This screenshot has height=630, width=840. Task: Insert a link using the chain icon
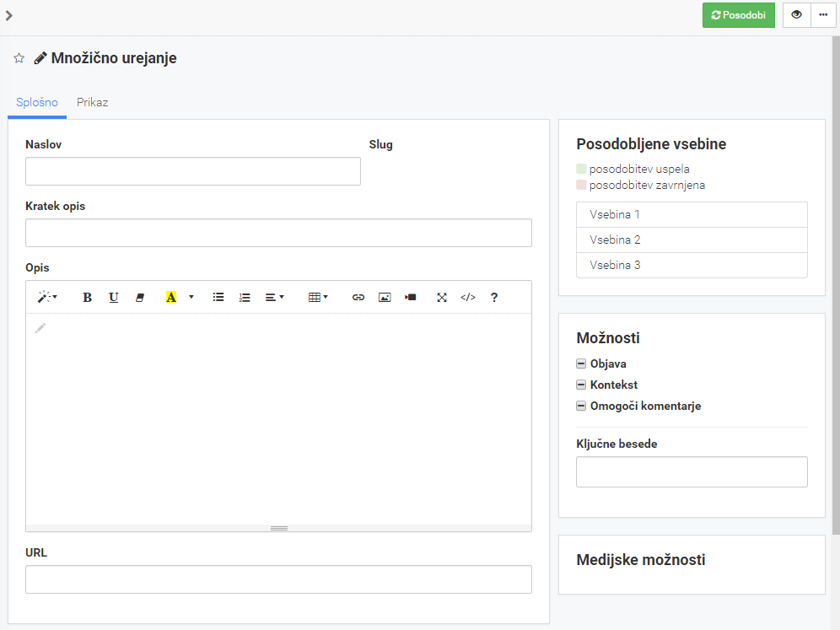(358, 298)
